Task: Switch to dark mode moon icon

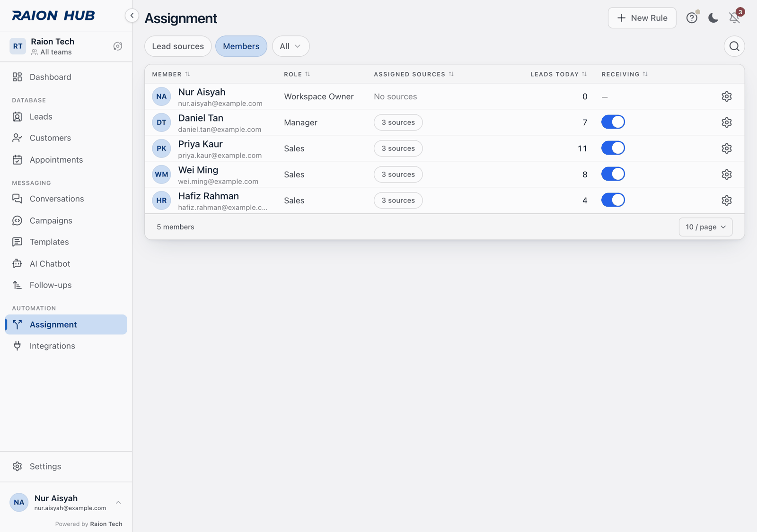Action: [x=713, y=18]
